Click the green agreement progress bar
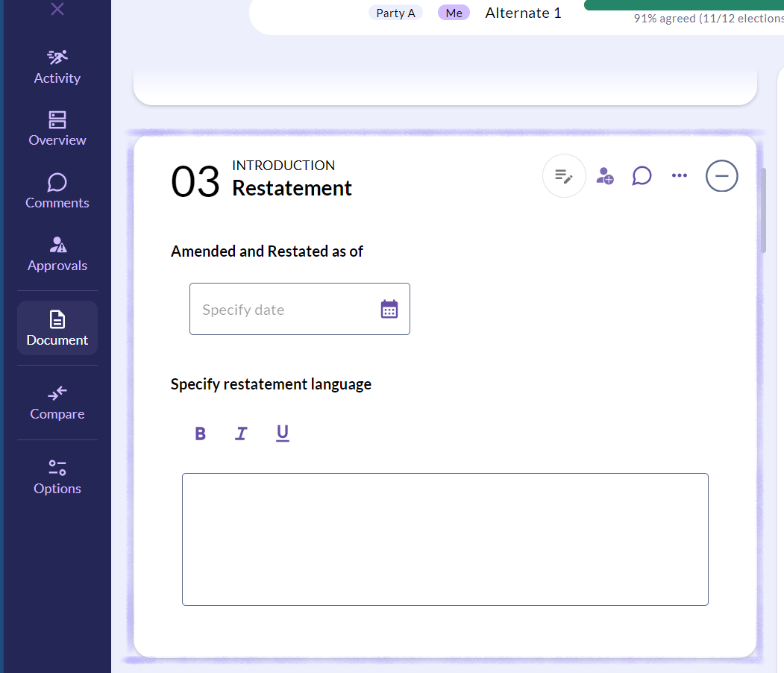 tap(683, 5)
